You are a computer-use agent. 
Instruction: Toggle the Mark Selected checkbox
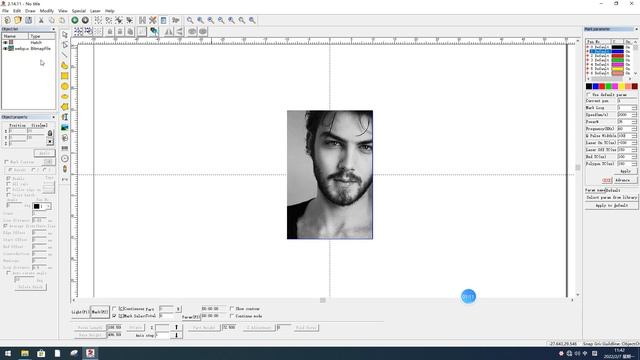point(114,316)
